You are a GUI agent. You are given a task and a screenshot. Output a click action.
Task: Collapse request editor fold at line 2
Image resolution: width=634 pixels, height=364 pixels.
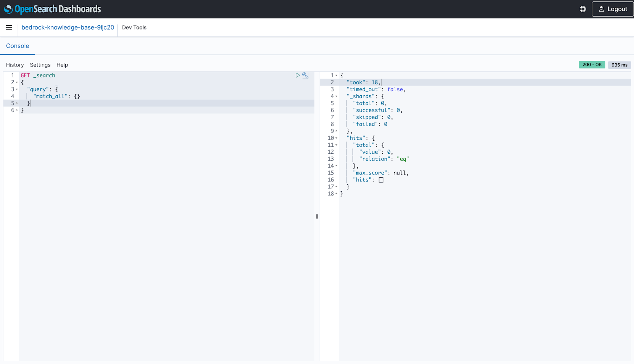tap(17, 82)
